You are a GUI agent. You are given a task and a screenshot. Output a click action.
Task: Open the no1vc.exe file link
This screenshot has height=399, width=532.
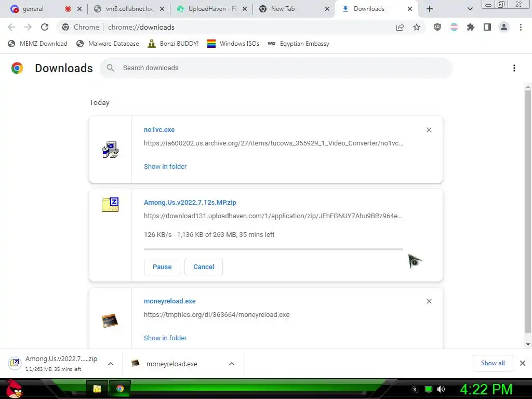159,129
